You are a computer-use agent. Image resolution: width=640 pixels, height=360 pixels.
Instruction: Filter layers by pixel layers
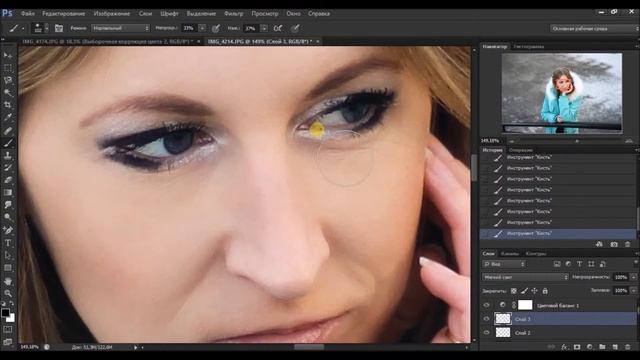point(557,264)
